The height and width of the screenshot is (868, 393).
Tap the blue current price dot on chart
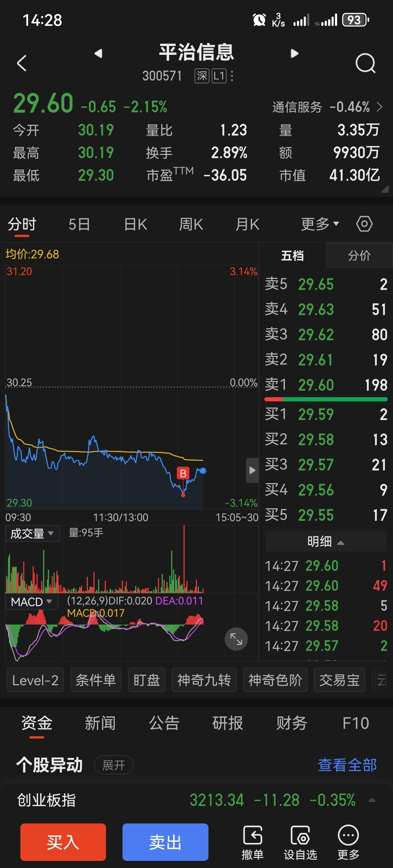pyautogui.click(x=203, y=471)
